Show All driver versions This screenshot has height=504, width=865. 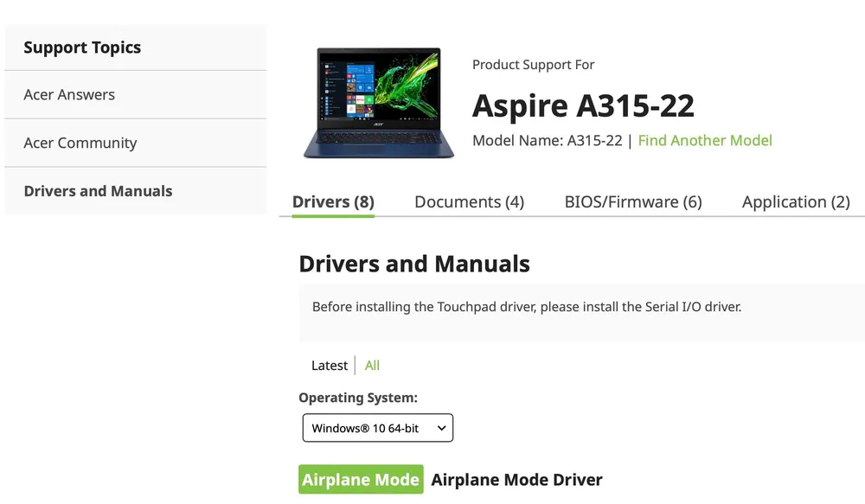(372, 366)
